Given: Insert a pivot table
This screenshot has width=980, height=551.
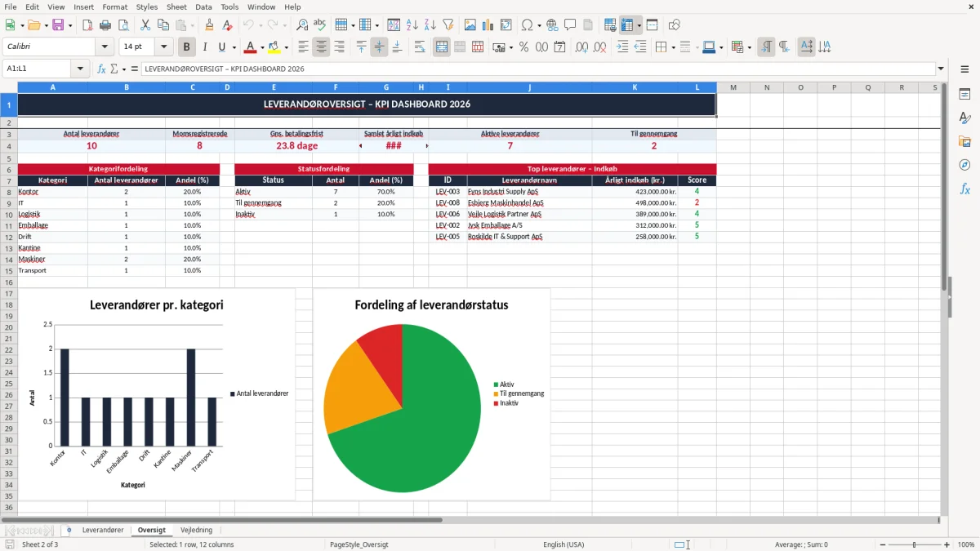Looking at the screenshot, I should (506, 25).
